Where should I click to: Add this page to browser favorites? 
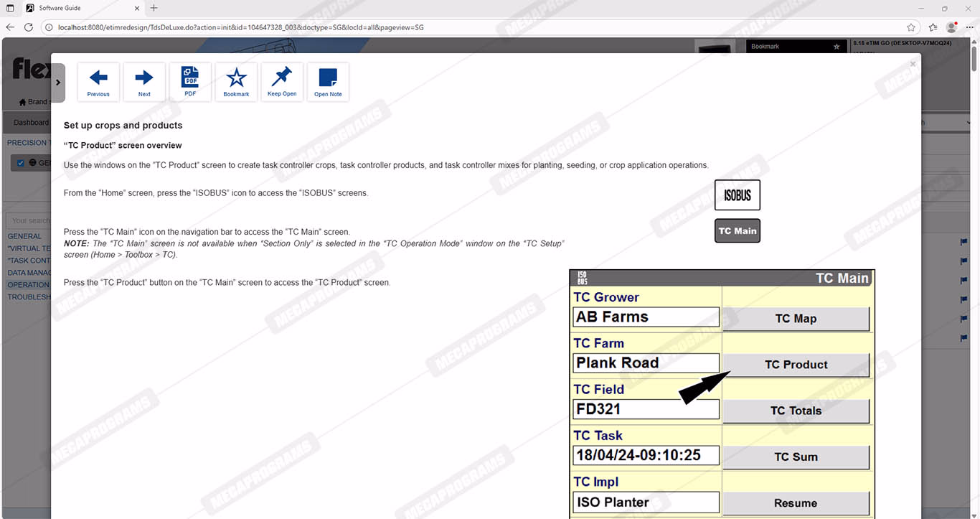(910, 27)
